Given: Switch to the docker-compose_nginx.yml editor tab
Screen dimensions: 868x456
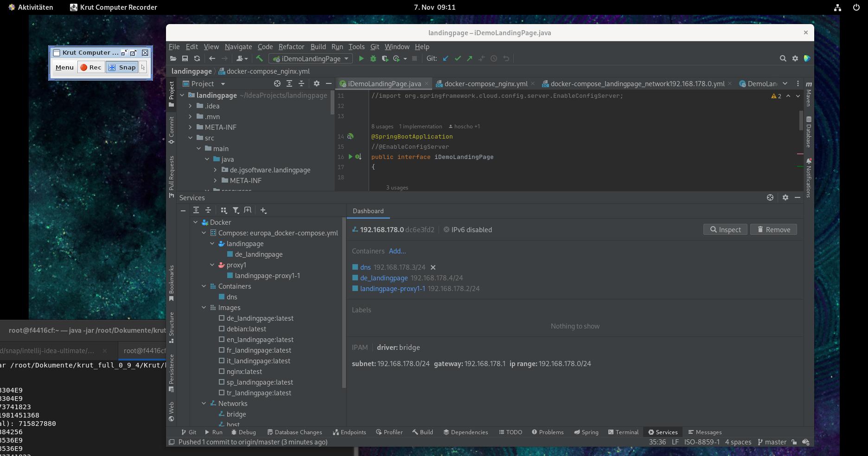Looking at the screenshot, I should point(485,84).
